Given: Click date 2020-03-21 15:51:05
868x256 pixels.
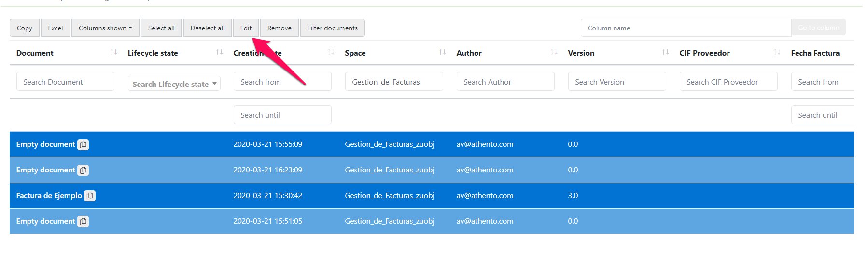Looking at the screenshot, I should (x=268, y=221).
